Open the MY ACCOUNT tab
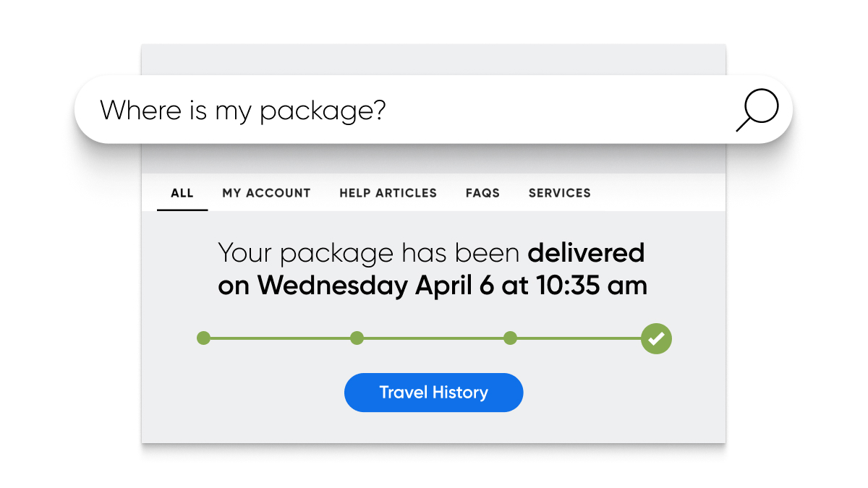 tap(266, 193)
